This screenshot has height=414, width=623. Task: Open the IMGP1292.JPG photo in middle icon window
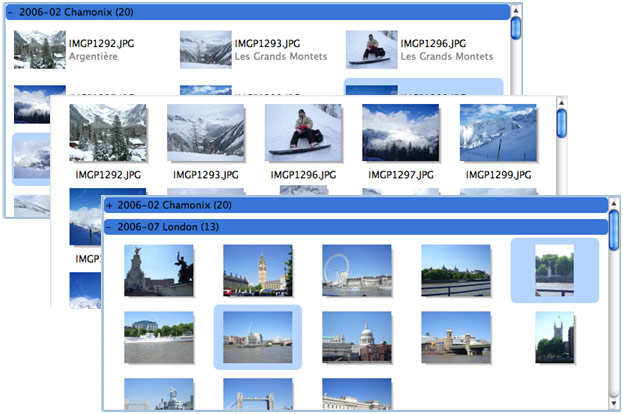tap(108, 133)
